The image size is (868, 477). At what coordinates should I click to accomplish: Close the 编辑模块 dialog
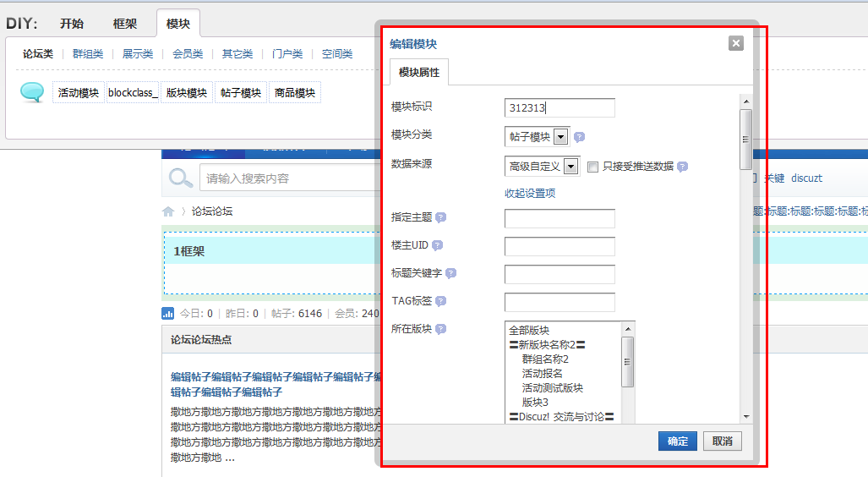[735, 43]
